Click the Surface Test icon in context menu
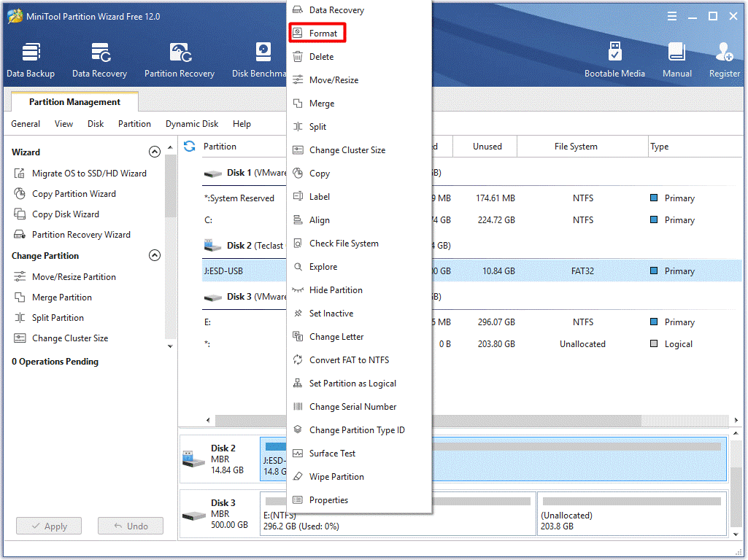Viewport: 748px width, 560px height. (x=298, y=454)
